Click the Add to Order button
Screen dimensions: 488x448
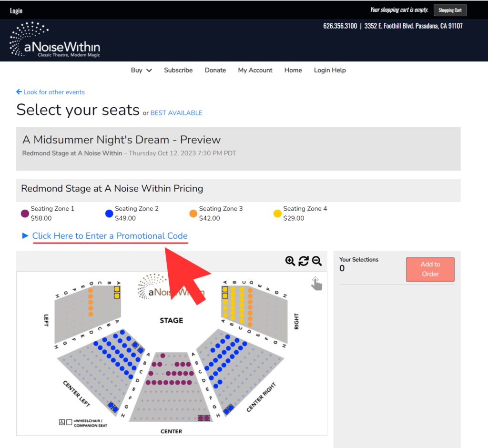(x=429, y=269)
